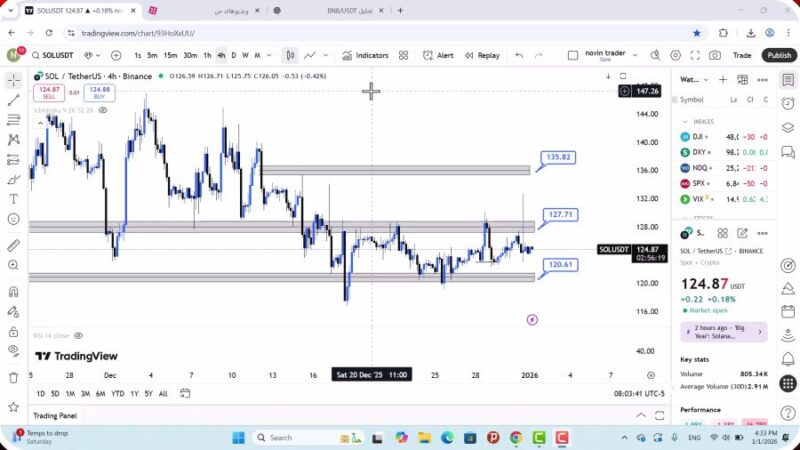Delete drawings with the trash icon
This screenshot has width=800, height=450.
13,377
